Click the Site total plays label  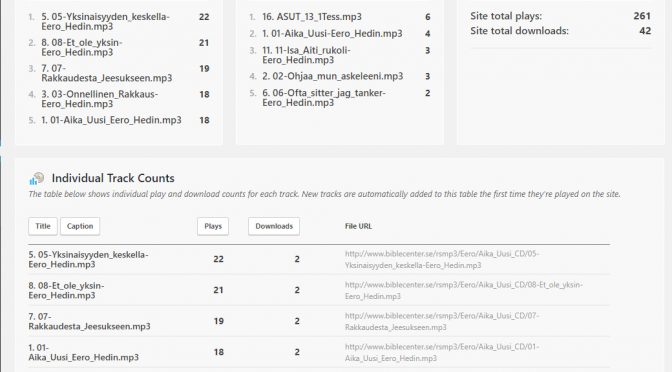pyautogui.click(x=506, y=16)
